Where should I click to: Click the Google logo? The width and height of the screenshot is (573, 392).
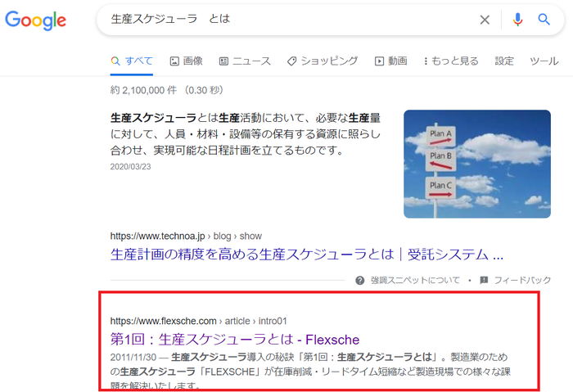pyautogui.click(x=35, y=20)
